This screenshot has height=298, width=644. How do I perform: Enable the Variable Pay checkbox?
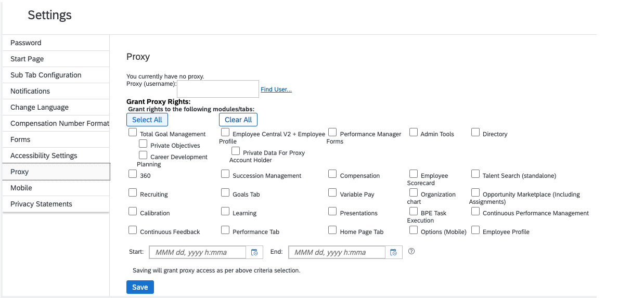coord(332,193)
